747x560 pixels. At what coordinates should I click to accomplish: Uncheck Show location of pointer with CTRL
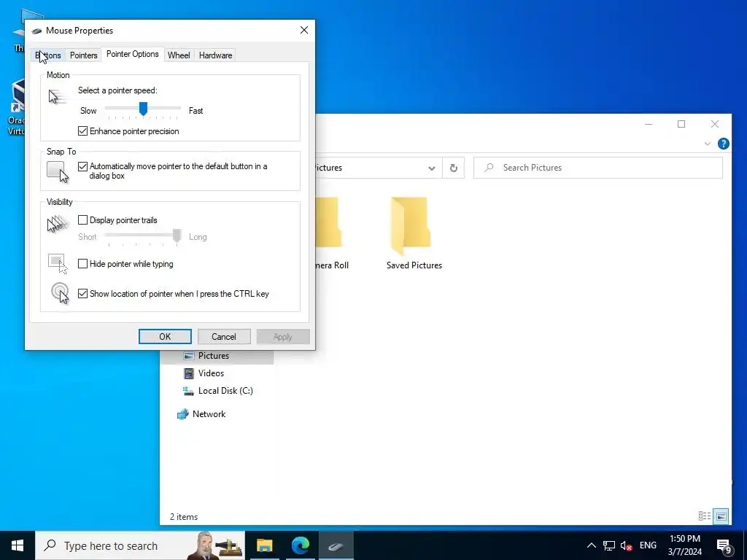tap(83, 294)
